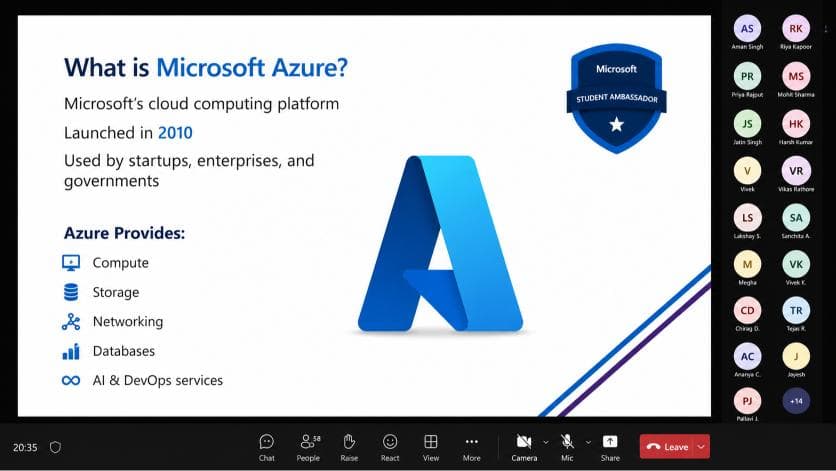The width and height of the screenshot is (836, 471).
Task: Click the 'AI & DevOps services' text
Action: point(158,380)
